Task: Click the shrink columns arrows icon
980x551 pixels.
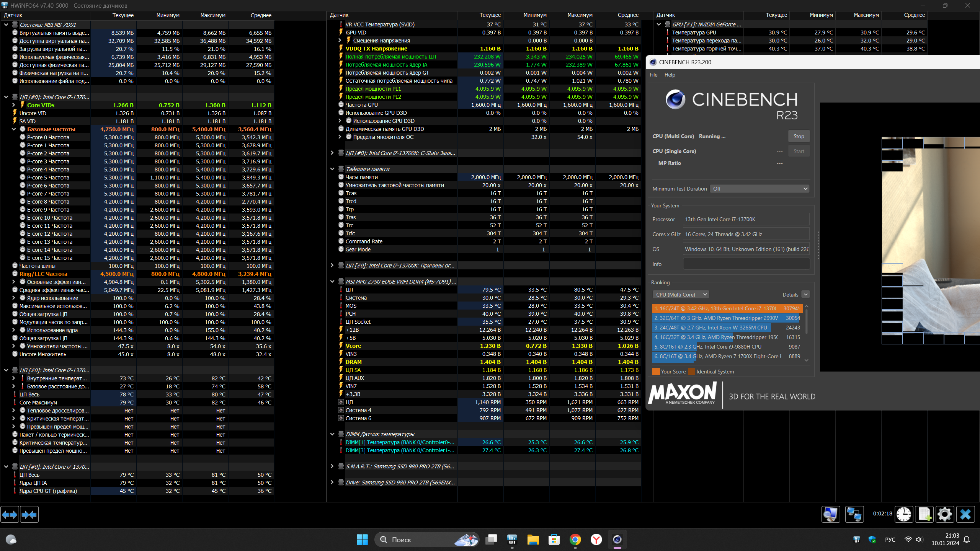Action: click(x=29, y=515)
